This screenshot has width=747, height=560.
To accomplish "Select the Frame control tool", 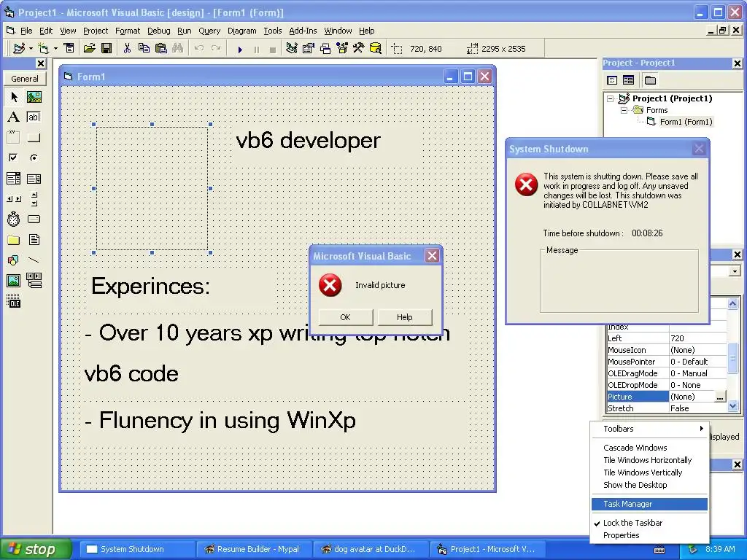I will tap(14, 138).
